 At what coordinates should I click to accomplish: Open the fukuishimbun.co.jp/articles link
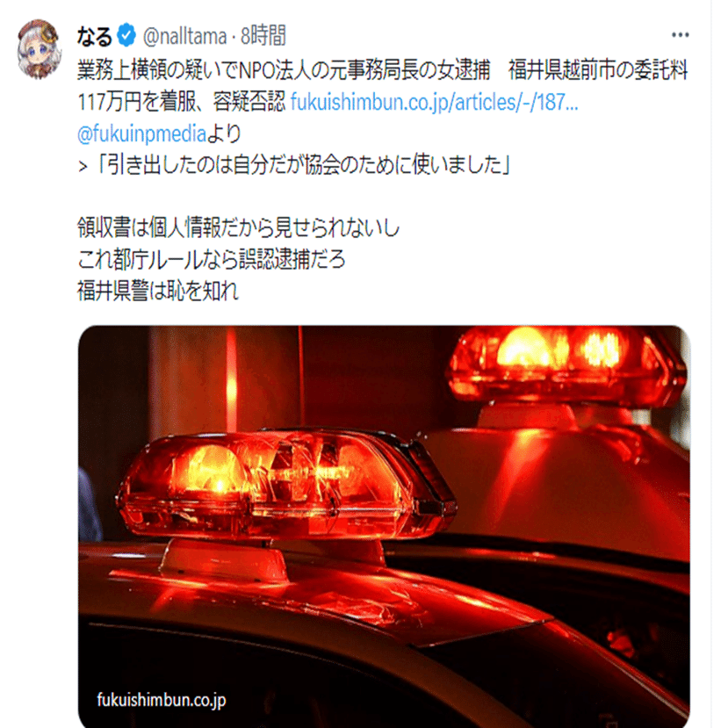tap(434, 102)
